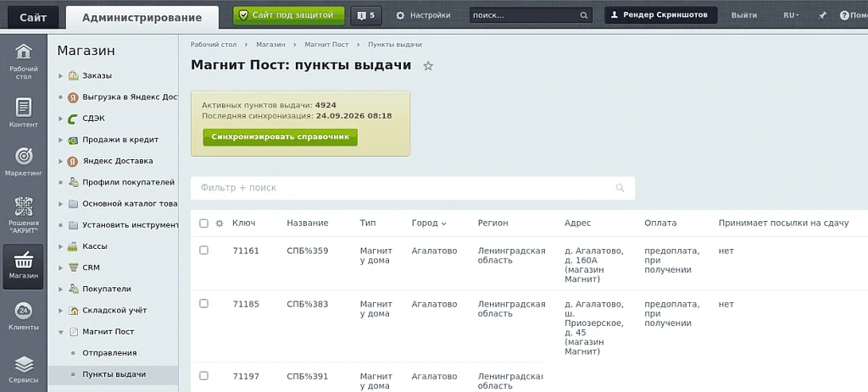Image resolution: width=868 pixels, height=392 pixels.
Task: Switch to the Сайт tab
Action: pyautogui.click(x=33, y=17)
